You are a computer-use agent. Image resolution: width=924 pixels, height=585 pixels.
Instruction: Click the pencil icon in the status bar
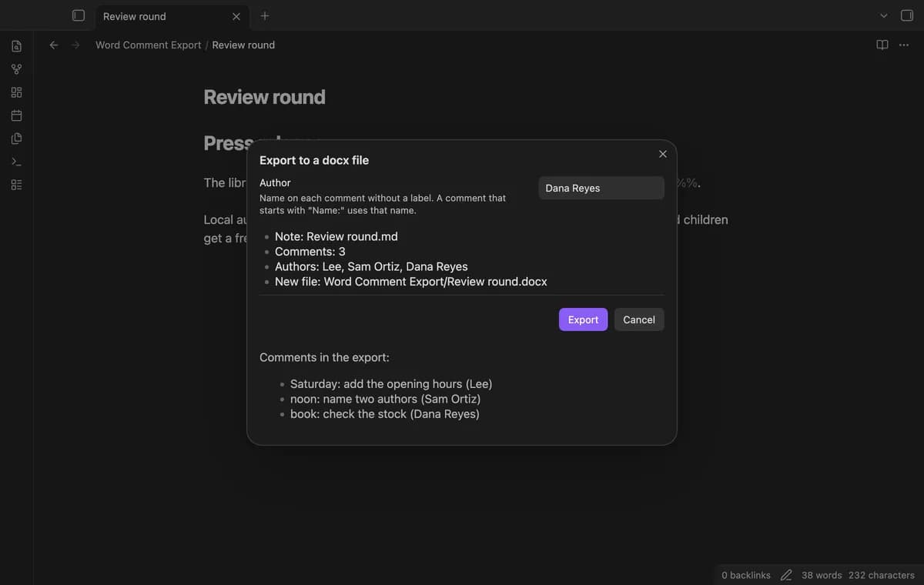[x=786, y=575]
